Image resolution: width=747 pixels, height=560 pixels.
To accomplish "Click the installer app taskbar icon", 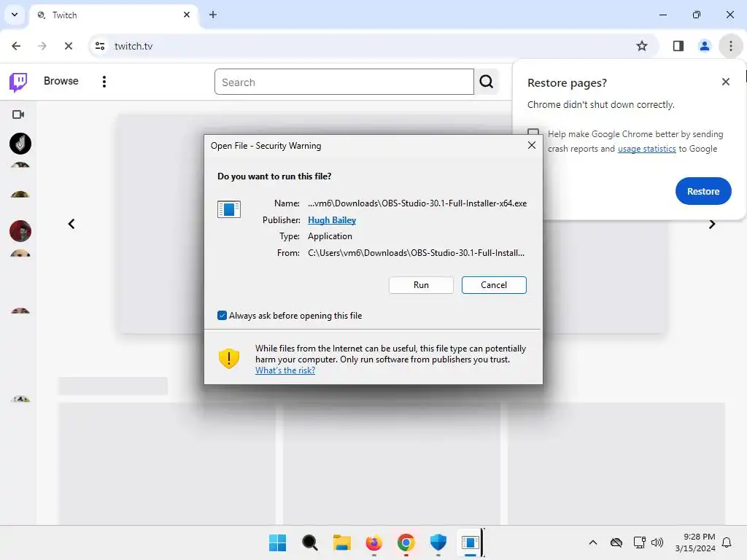I will pyautogui.click(x=471, y=542).
